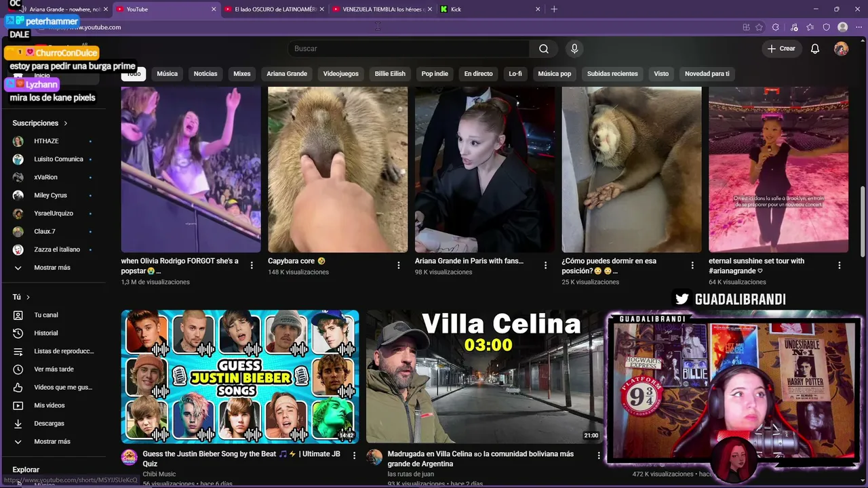This screenshot has height=488, width=868.
Task: Open Listas de reproducción in sidebar
Action: (53, 351)
